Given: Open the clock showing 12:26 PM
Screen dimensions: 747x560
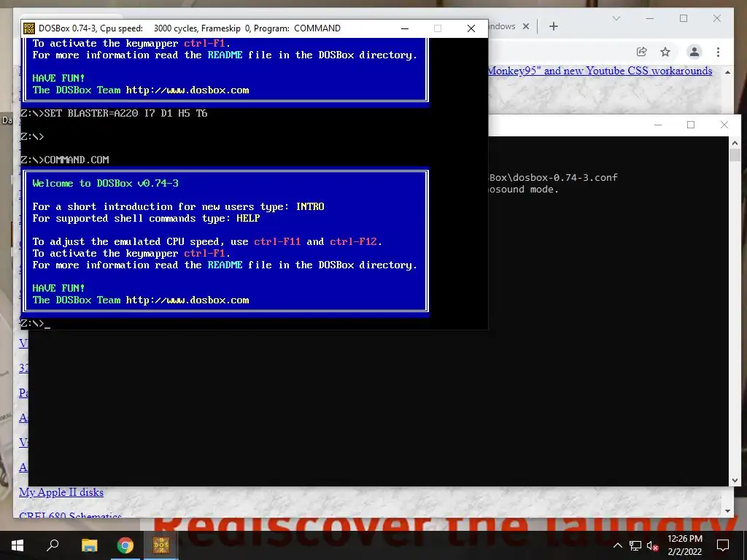Looking at the screenshot, I should [684, 539].
